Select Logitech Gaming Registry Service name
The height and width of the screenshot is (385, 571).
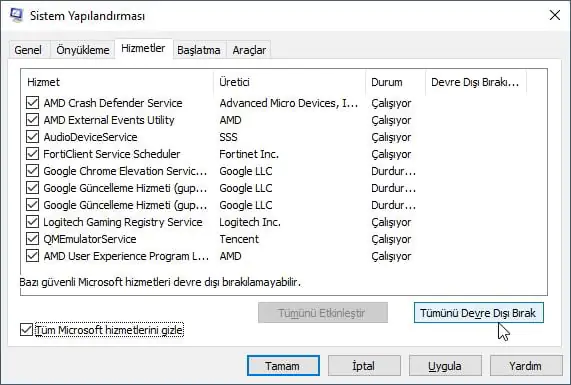click(x=123, y=222)
